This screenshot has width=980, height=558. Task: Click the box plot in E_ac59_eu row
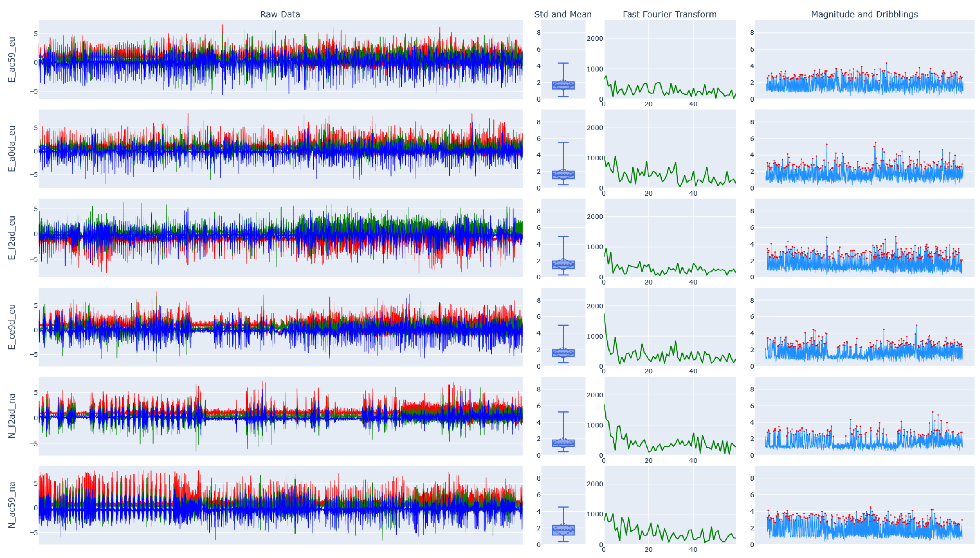pos(563,85)
